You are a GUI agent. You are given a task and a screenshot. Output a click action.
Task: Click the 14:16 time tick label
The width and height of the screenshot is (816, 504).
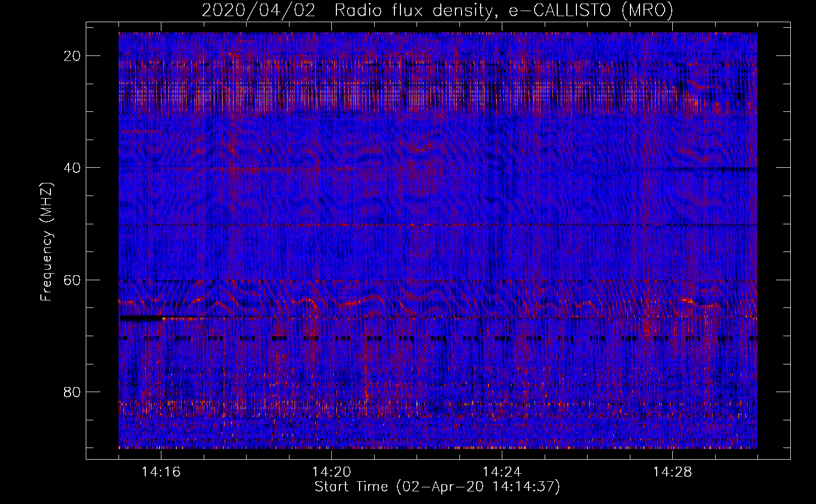pyautogui.click(x=161, y=472)
